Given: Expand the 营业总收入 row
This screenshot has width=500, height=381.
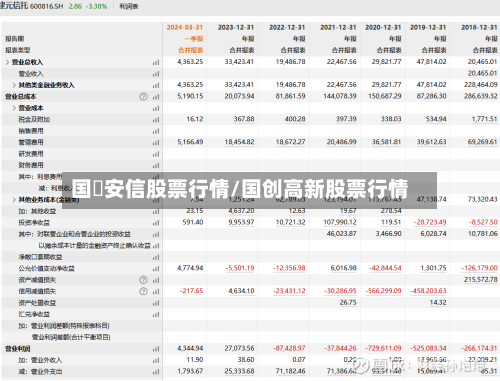Looking at the screenshot, I should pos(7,62).
